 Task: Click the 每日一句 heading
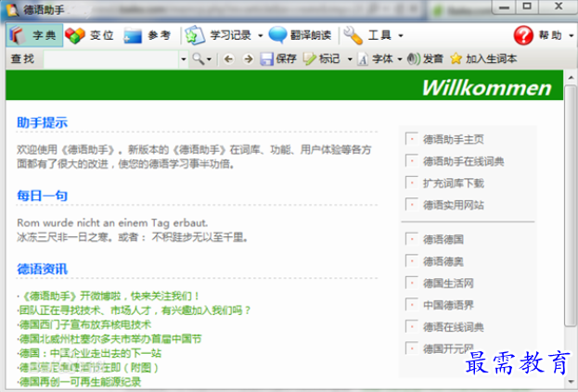43,196
